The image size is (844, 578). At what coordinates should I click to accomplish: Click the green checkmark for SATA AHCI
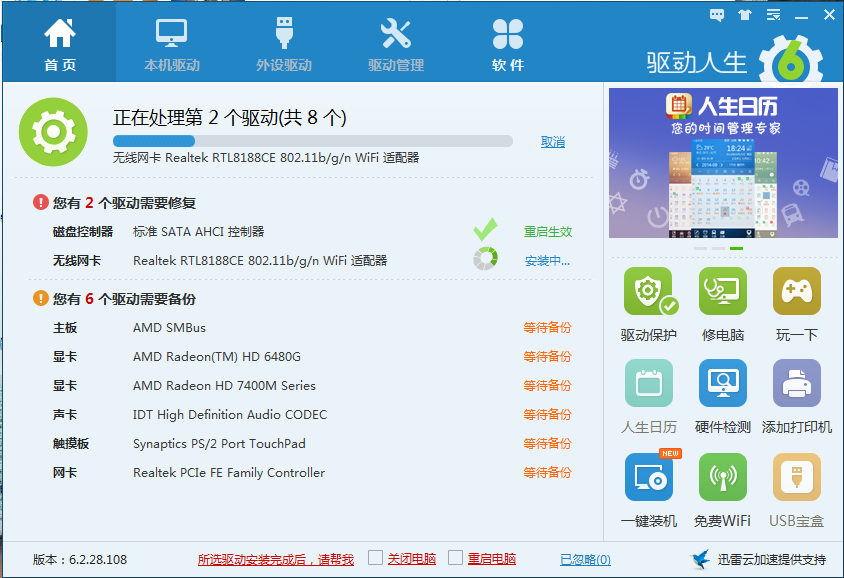486,230
